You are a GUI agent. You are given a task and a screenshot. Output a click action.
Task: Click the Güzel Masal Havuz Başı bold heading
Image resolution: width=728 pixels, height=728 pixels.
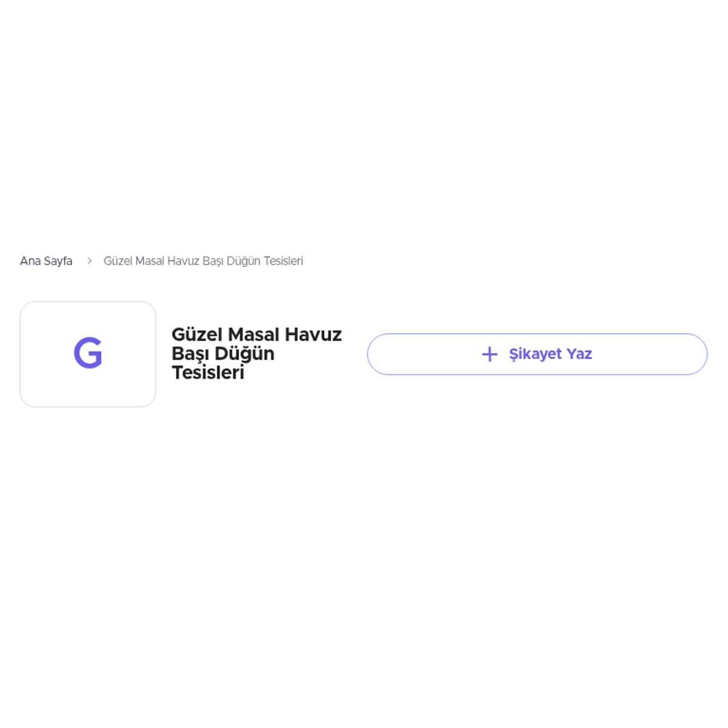pos(257,353)
